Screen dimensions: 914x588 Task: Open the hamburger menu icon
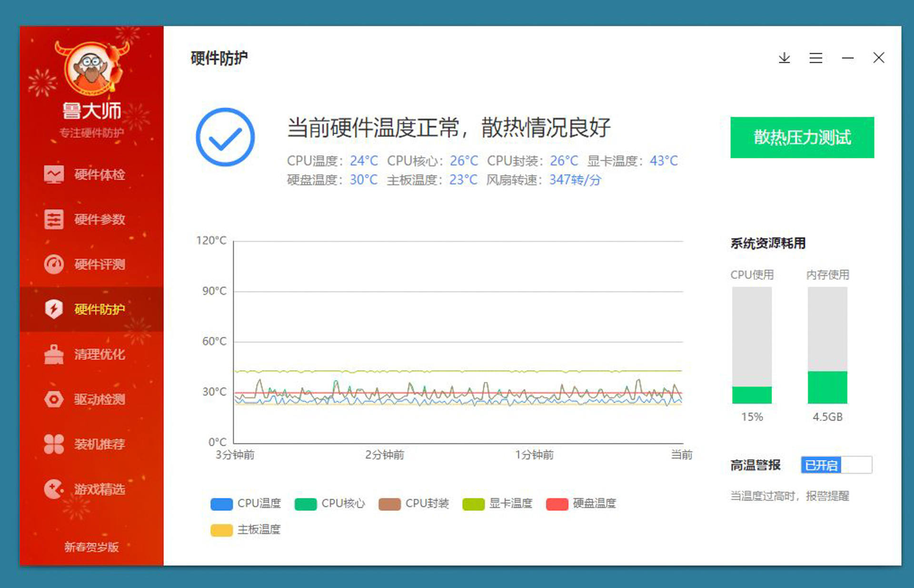pos(816,58)
